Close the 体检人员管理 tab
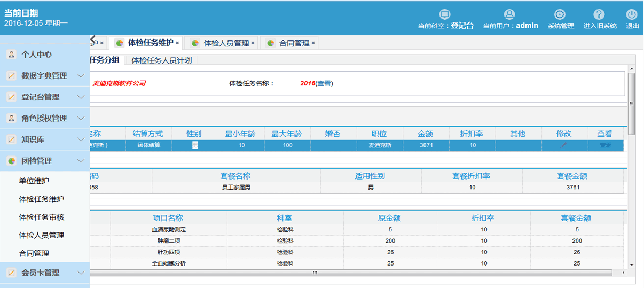644x288 pixels. click(x=253, y=43)
